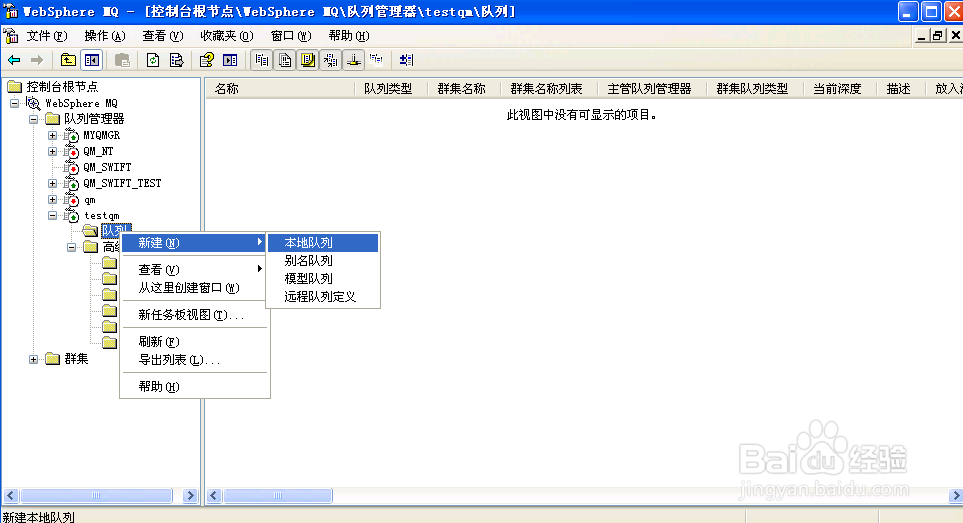Toggle the action pane toolbar icon
Viewport: 963px width, 523px height.
[x=230, y=60]
